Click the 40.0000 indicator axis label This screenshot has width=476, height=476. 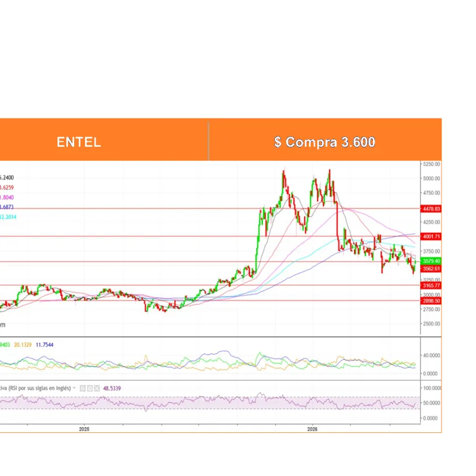(431, 355)
